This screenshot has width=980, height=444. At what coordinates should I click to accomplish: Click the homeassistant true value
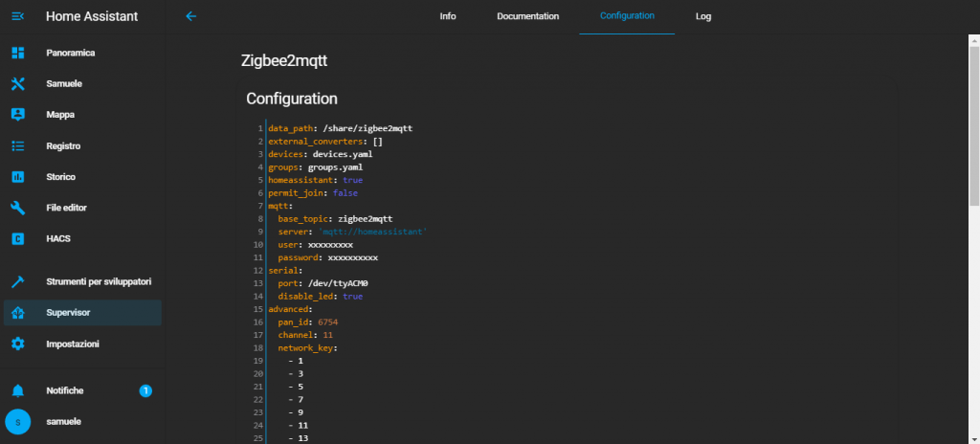point(352,180)
